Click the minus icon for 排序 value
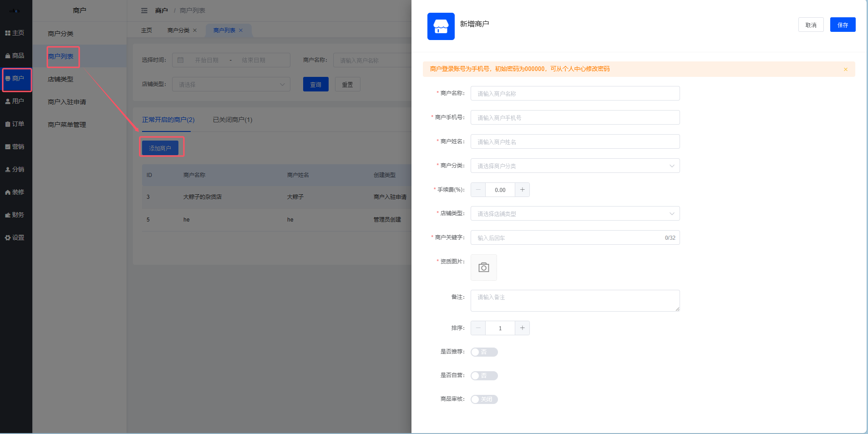 (478, 328)
